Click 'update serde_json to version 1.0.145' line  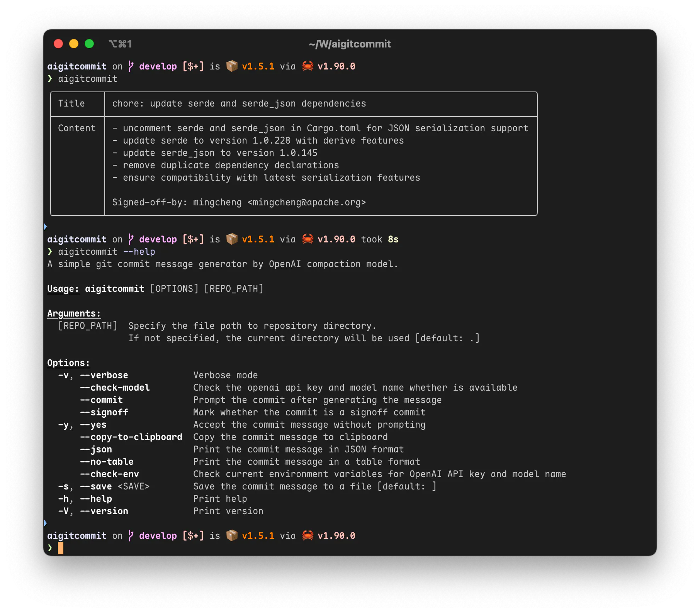pyautogui.click(x=215, y=153)
